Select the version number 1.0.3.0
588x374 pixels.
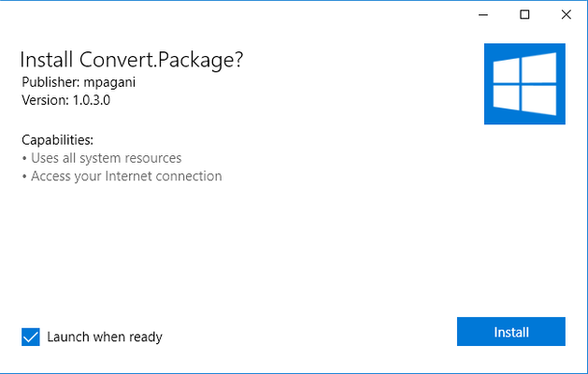[92, 100]
